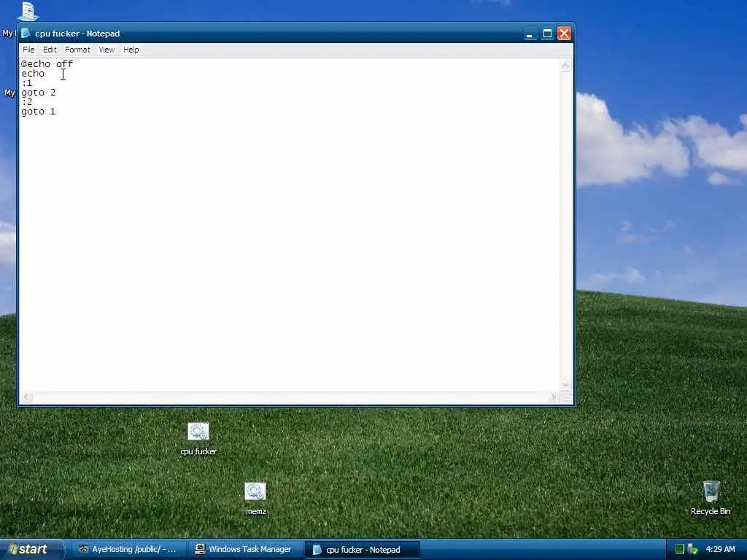Click the vertical scrollbar up arrow

[x=565, y=65]
